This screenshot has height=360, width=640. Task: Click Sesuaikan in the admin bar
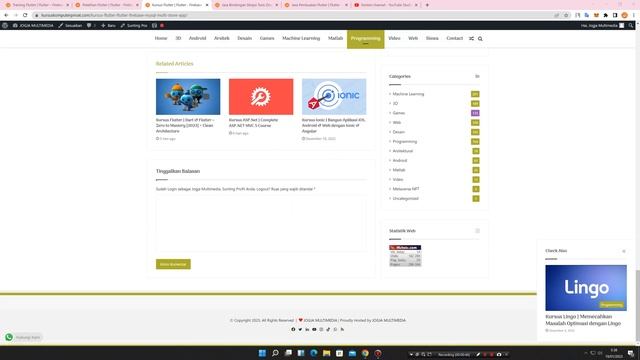(x=70, y=25)
